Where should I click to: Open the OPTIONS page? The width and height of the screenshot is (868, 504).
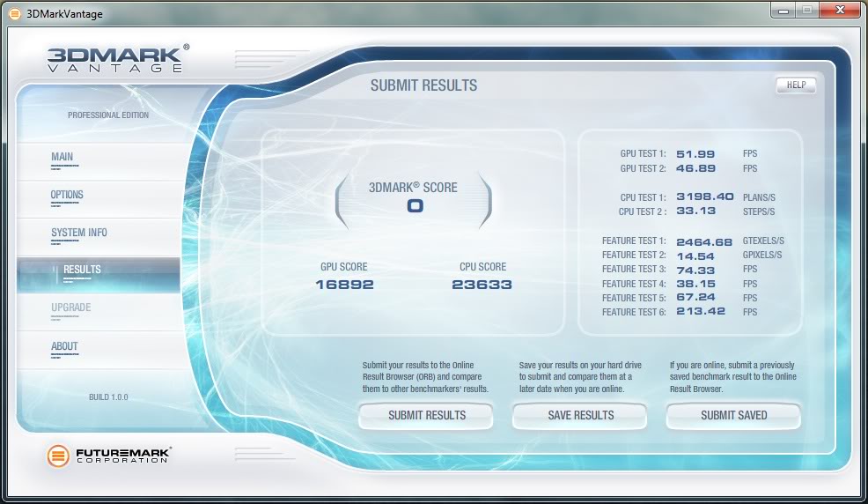pos(67,196)
